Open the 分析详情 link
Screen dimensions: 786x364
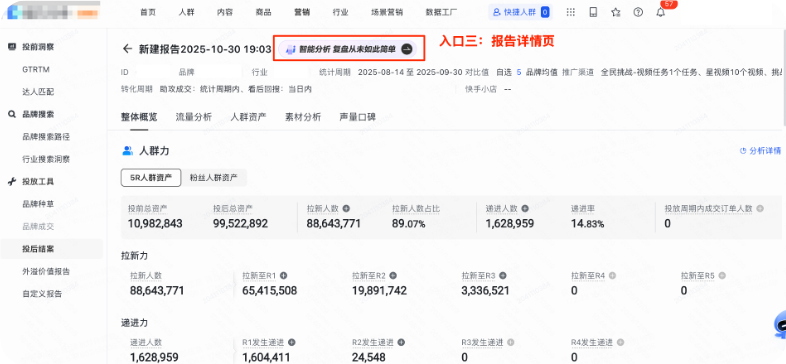coord(760,150)
